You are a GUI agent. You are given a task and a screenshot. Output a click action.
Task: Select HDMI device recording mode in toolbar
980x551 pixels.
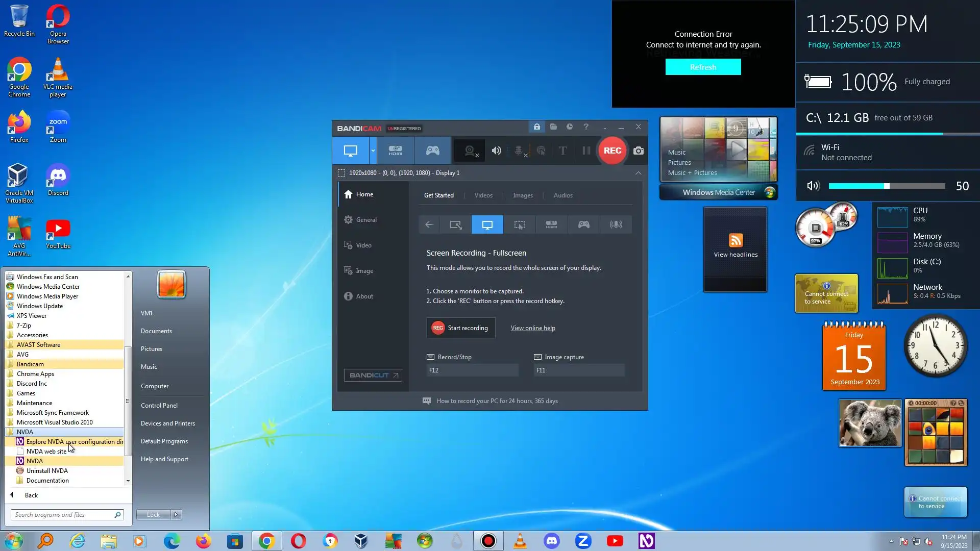coord(396,151)
